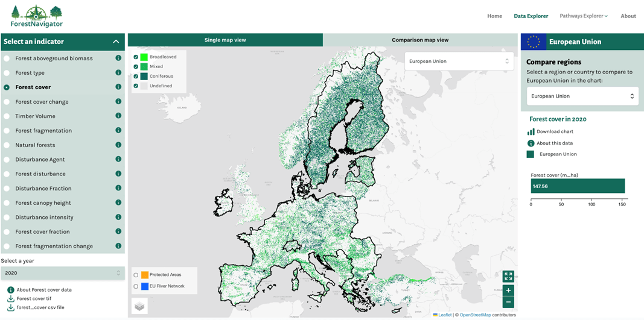Switch to Comparison map view tab
The image size is (644, 320).
tap(420, 40)
